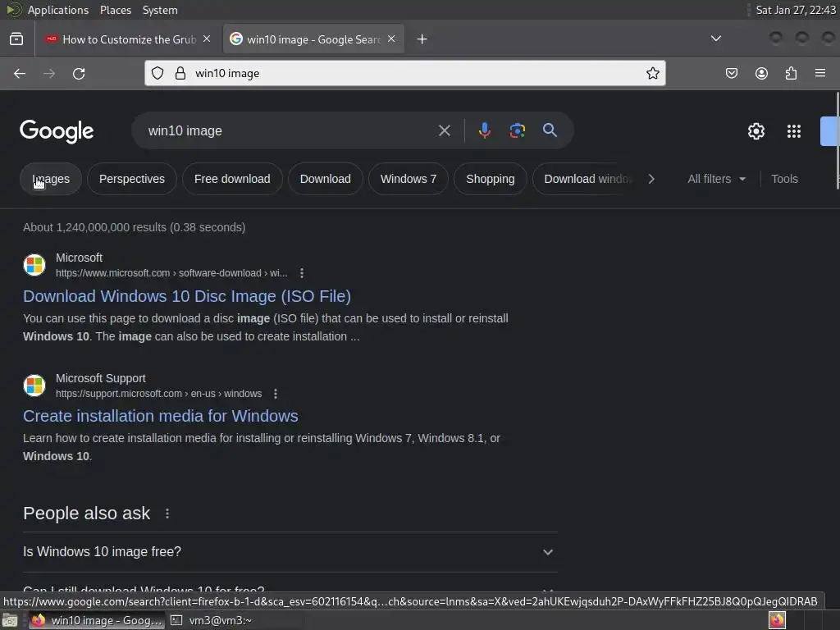Go back with the browser back arrow
The image size is (840, 630).
coord(20,73)
